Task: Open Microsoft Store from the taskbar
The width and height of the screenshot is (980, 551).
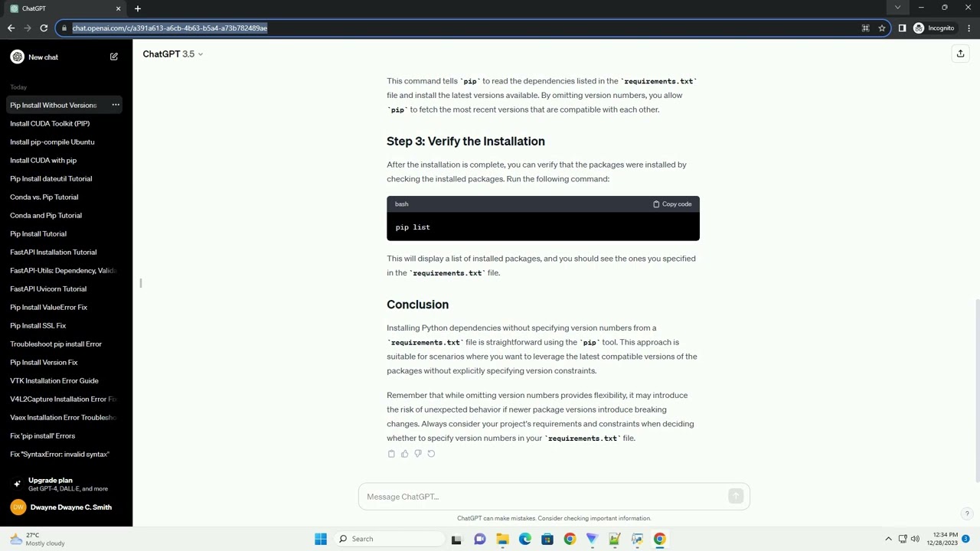Action: [547, 539]
